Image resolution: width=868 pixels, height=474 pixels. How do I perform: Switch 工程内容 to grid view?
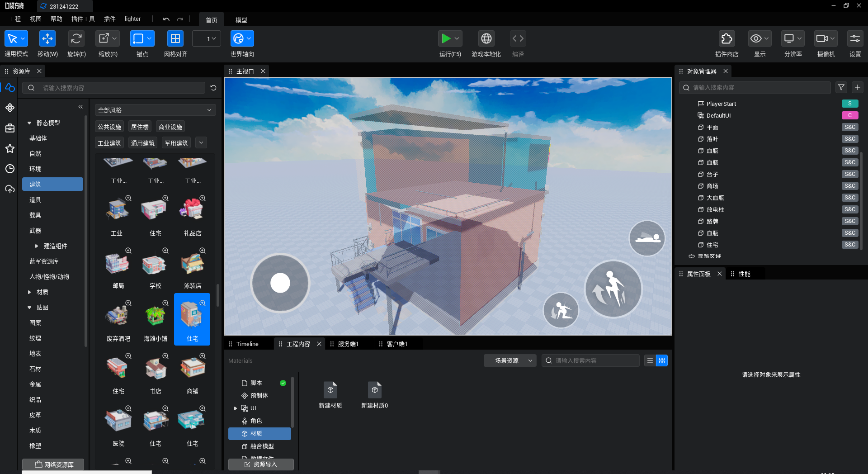coord(662,360)
